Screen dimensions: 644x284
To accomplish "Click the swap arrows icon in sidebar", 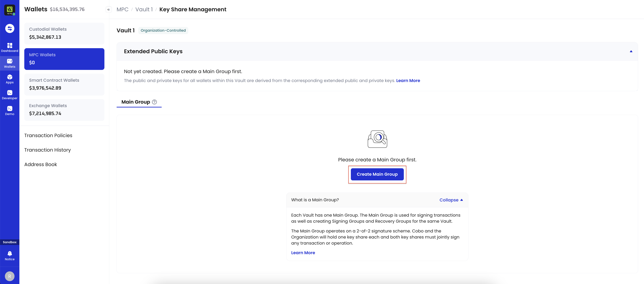I will point(10,28).
